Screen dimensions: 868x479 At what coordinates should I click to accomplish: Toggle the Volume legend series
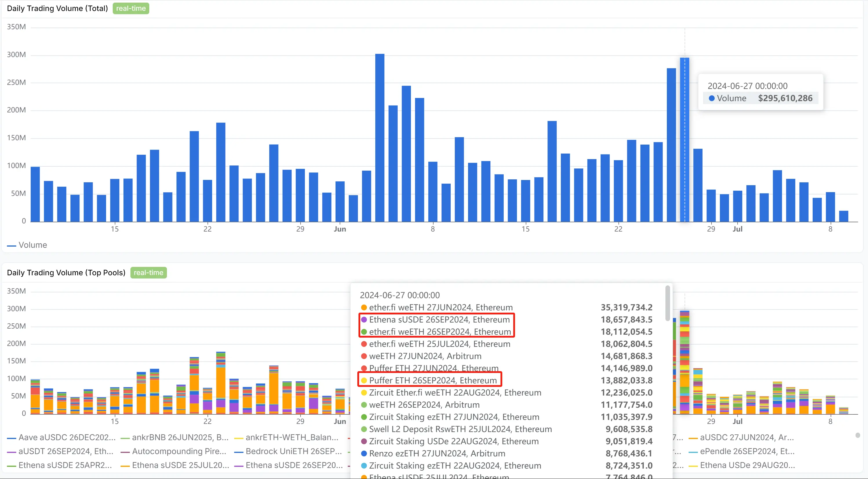pyautogui.click(x=27, y=245)
